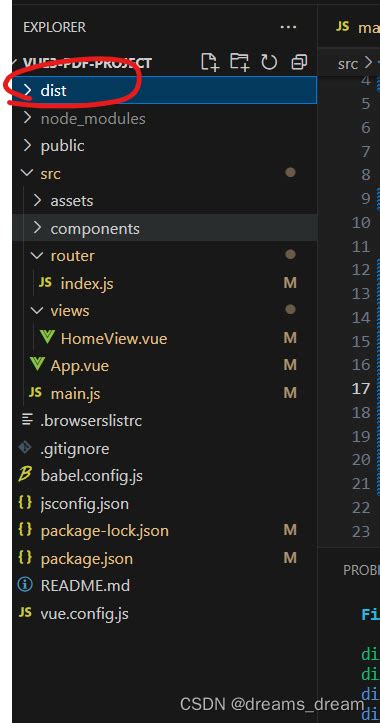Collapse the router folder

click(164, 255)
